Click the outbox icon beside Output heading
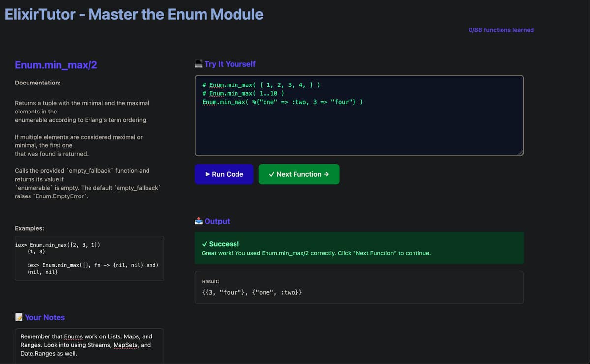Viewport: 590px width, 364px height. [199, 221]
